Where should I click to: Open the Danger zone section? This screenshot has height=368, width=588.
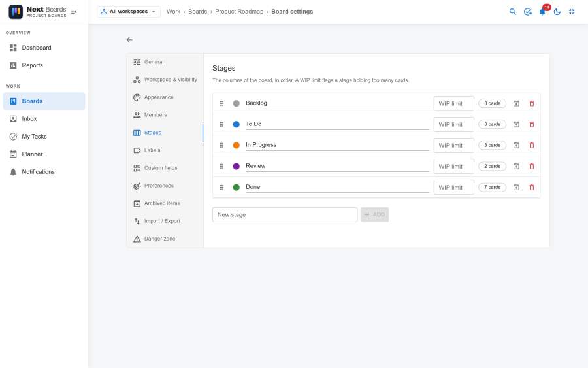point(165,239)
